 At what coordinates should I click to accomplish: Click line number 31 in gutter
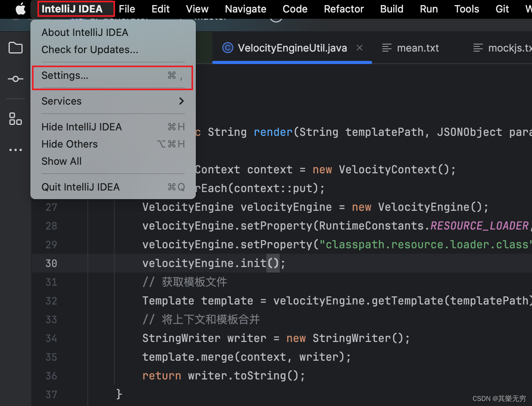tap(51, 282)
